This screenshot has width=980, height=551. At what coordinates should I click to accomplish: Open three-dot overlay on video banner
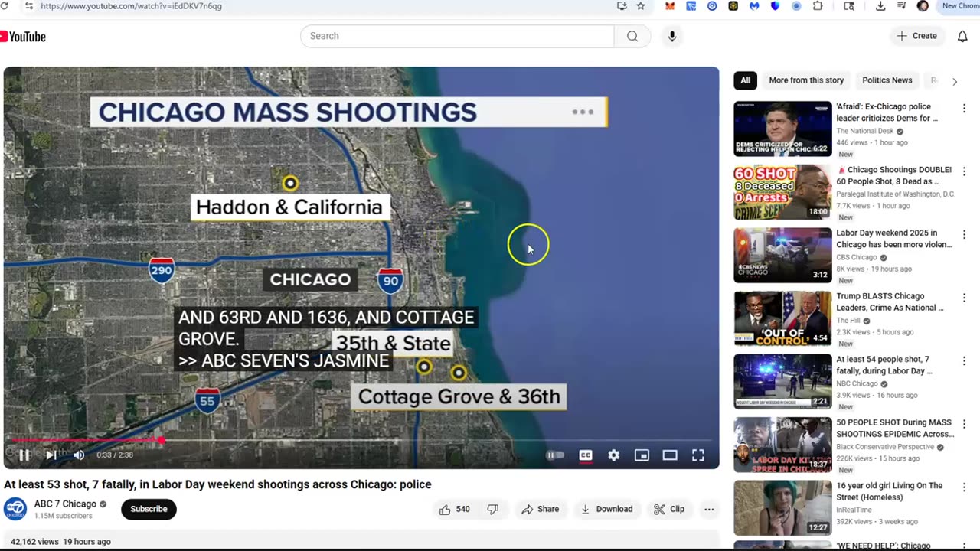point(583,112)
